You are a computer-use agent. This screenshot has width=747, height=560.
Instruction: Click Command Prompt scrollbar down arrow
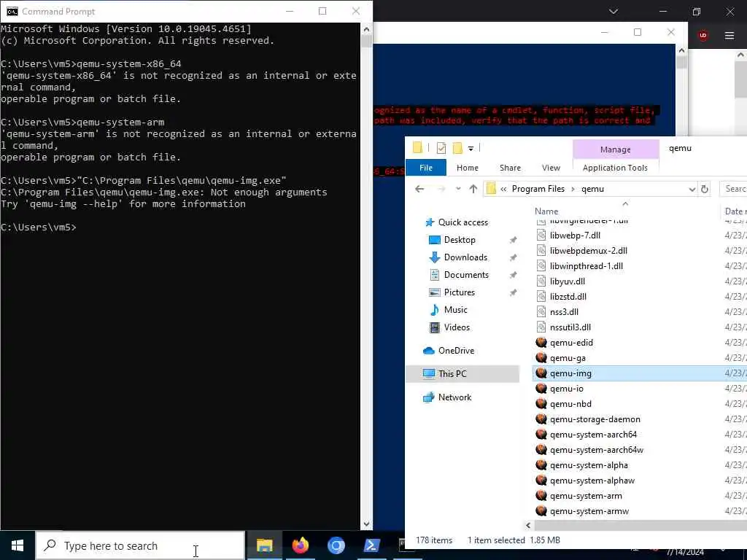click(x=366, y=524)
